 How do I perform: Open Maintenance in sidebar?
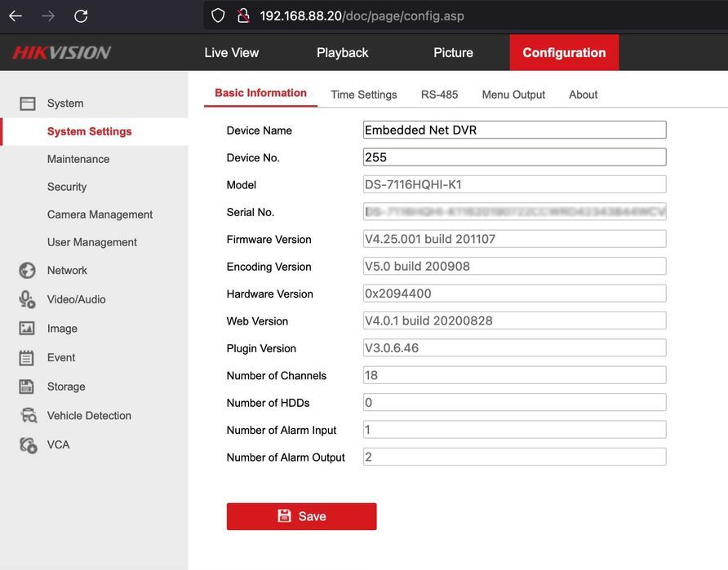[78, 160]
